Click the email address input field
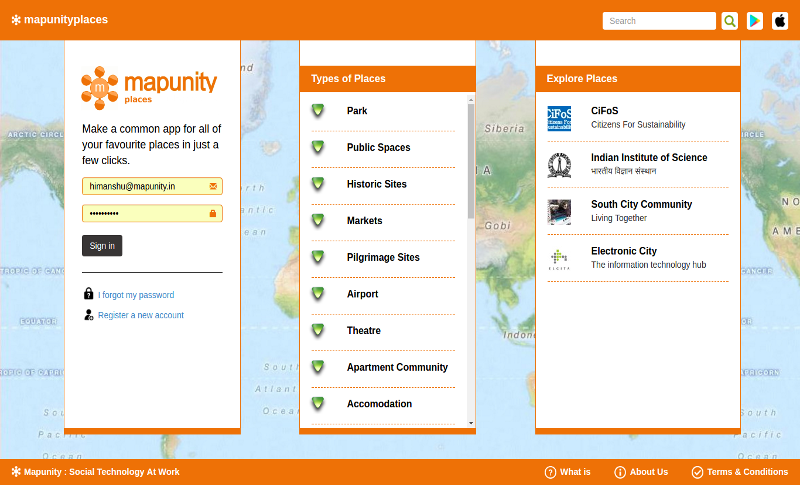Viewport: 800px width, 485px height. 152,186
